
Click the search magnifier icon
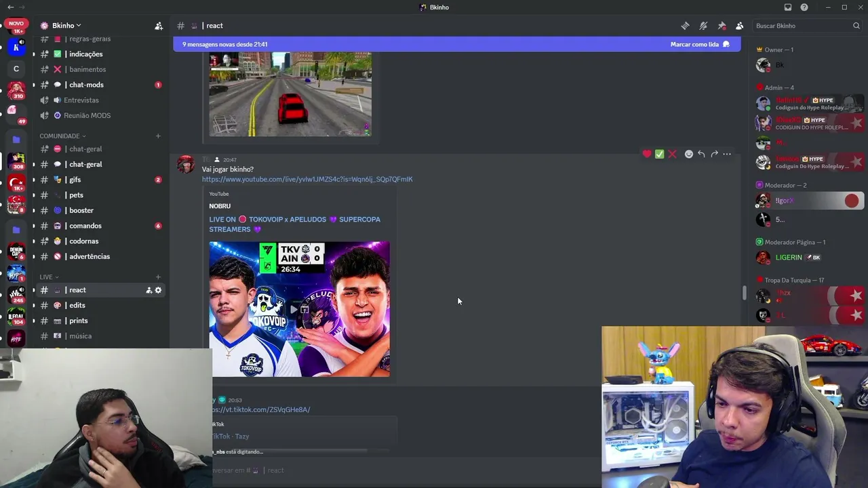coord(856,26)
